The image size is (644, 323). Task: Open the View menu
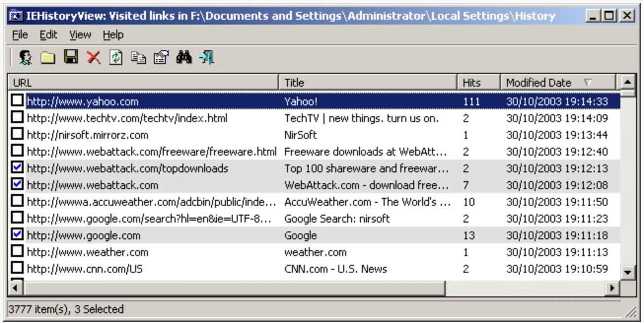80,34
